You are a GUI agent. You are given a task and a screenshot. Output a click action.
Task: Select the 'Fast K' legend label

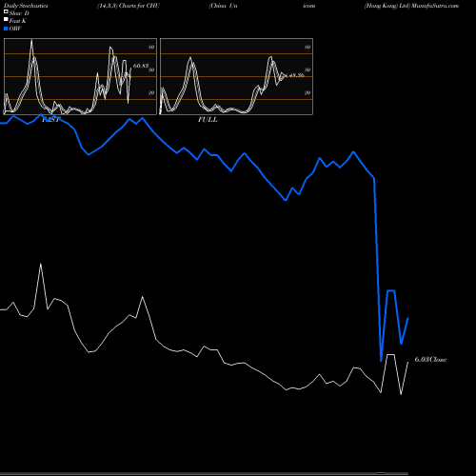tap(18, 21)
